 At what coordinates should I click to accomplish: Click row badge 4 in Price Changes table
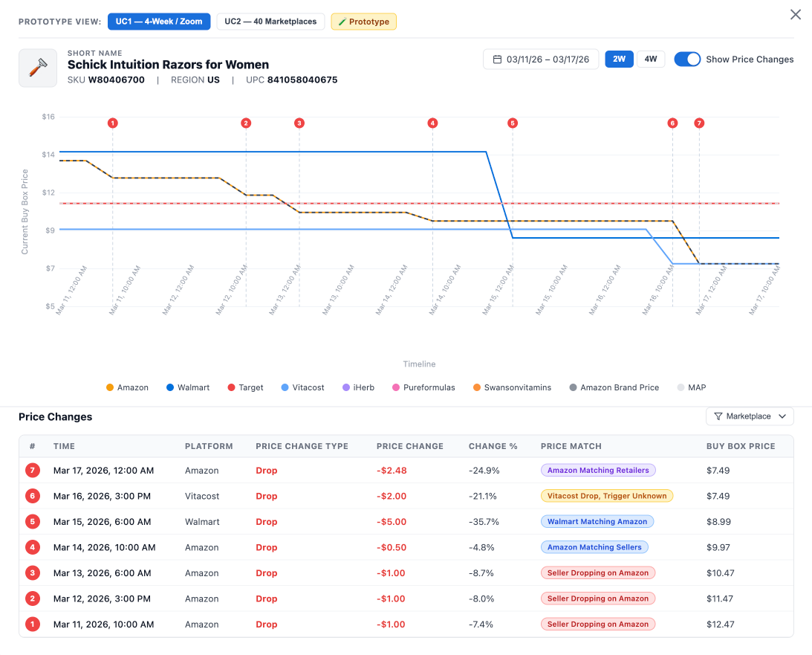(32, 547)
